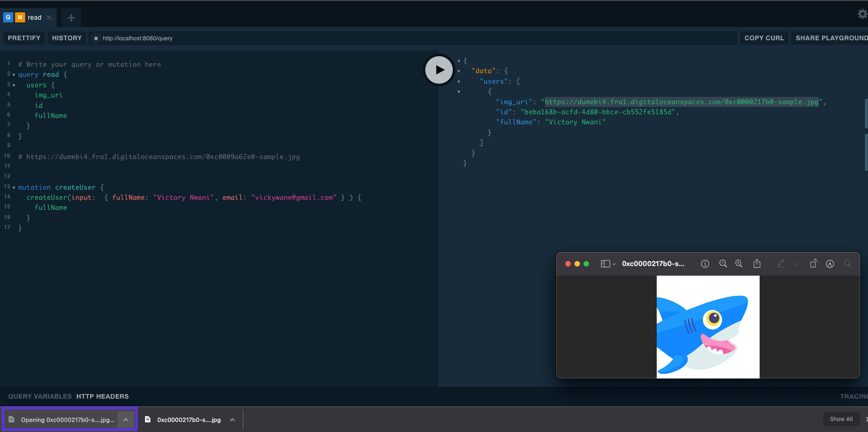Image resolution: width=868 pixels, height=432 pixels.
Task: Show image info in Preview window
Action: (705, 264)
